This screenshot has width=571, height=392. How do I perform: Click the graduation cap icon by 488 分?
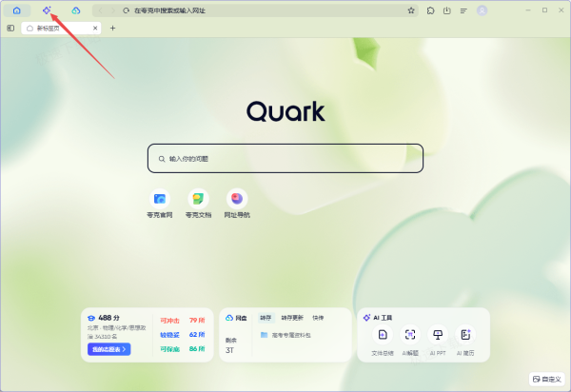click(91, 318)
